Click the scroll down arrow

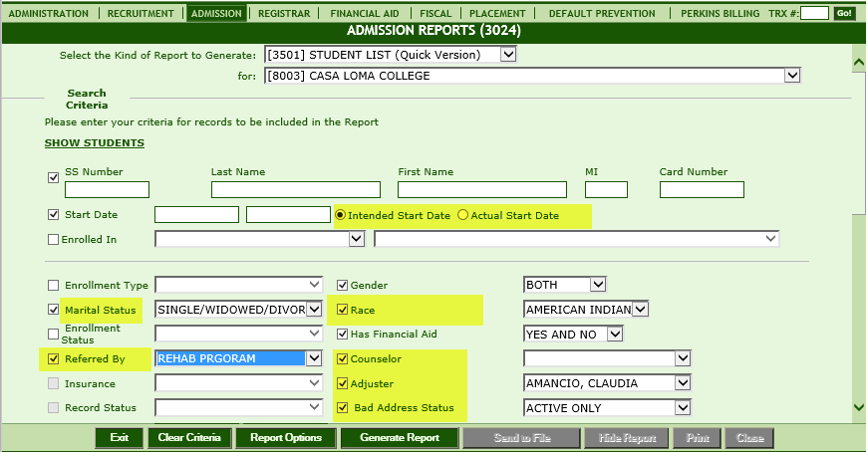(x=859, y=407)
